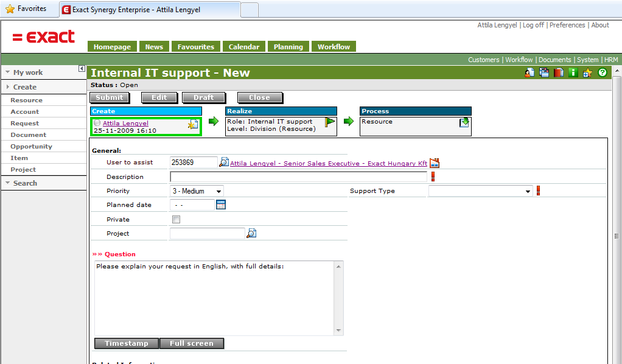Click the page scrollbar up arrow
This screenshot has width=622, height=364.
(617, 71)
